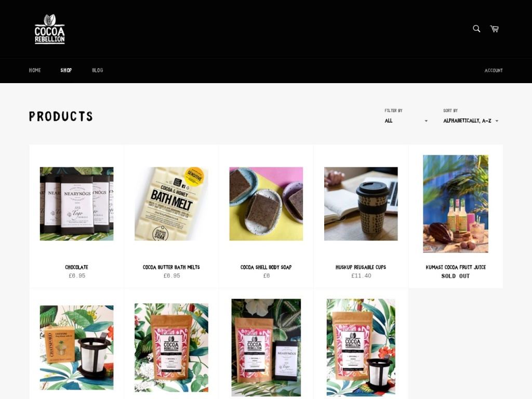532x399 pixels.
Task: Expand the Filter By dropdown
Action: click(406, 121)
